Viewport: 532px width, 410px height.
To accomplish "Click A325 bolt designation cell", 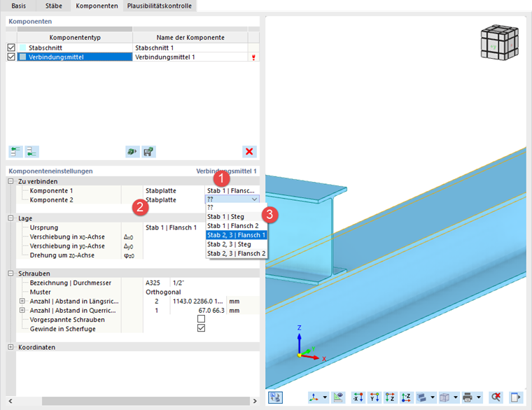I will [x=156, y=283].
